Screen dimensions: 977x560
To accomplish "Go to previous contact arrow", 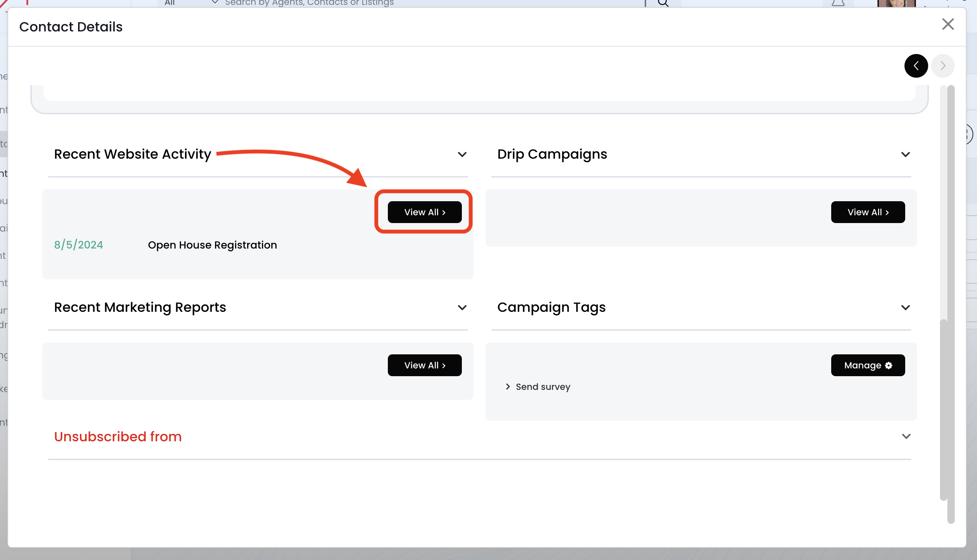I will coord(916,66).
